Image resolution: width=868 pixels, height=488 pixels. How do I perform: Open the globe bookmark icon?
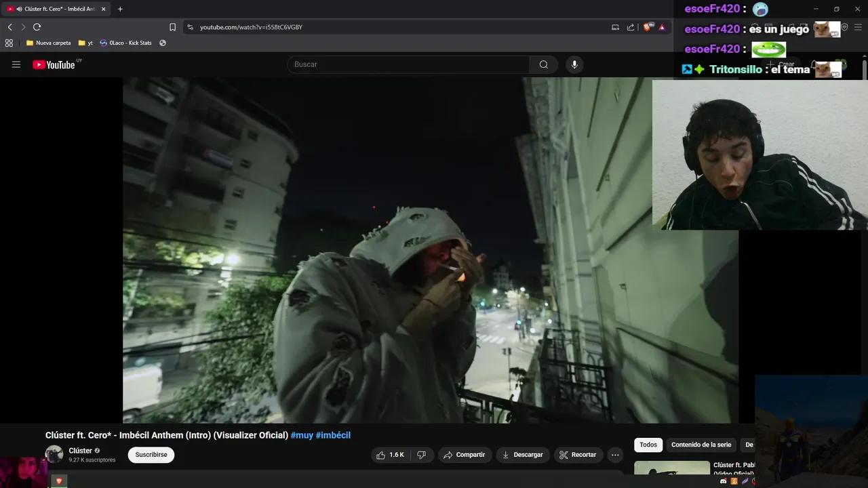point(163,43)
